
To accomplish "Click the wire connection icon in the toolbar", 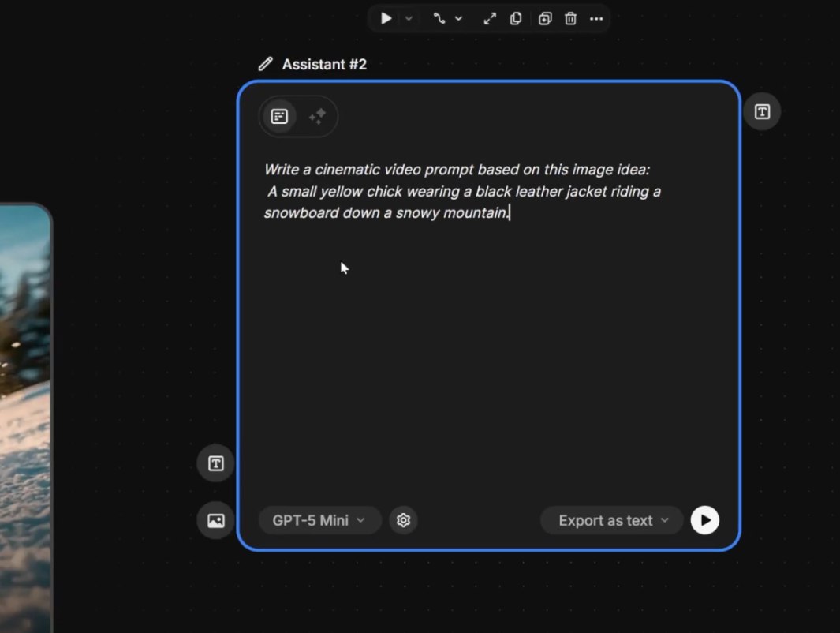I will click(x=441, y=18).
